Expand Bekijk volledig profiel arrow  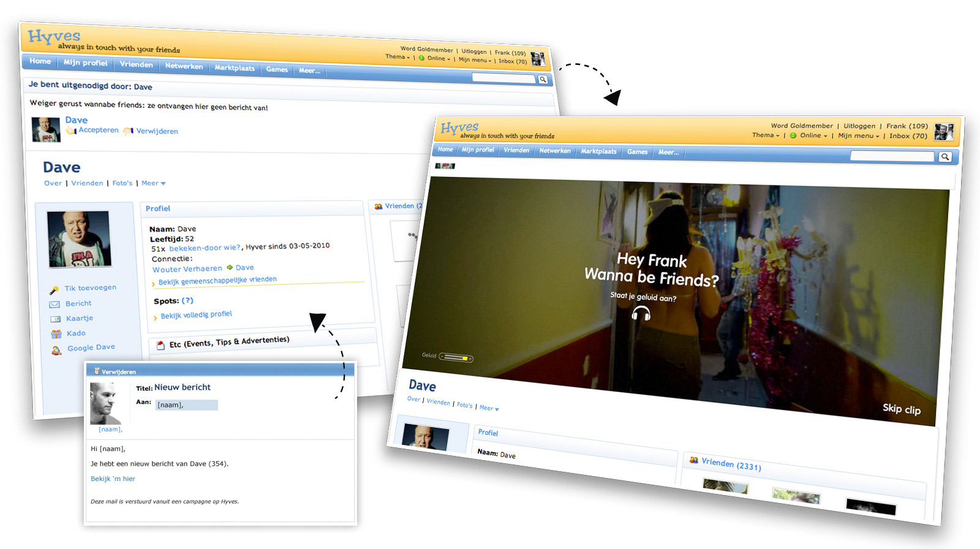156,317
